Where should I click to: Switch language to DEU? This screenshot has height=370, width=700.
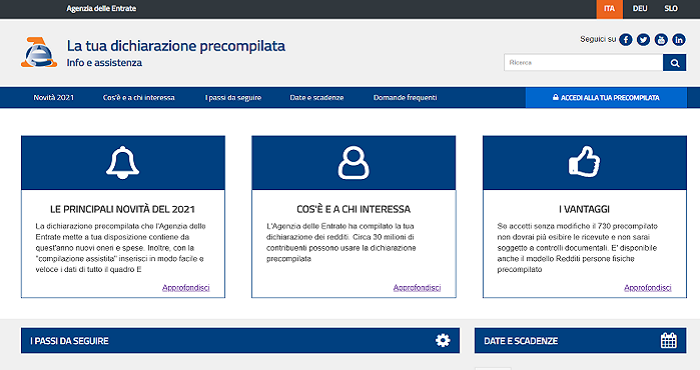[x=640, y=8]
